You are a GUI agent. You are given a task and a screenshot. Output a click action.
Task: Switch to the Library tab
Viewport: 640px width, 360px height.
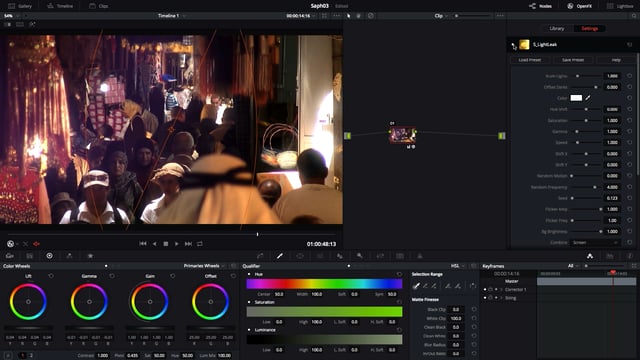pyautogui.click(x=556, y=29)
